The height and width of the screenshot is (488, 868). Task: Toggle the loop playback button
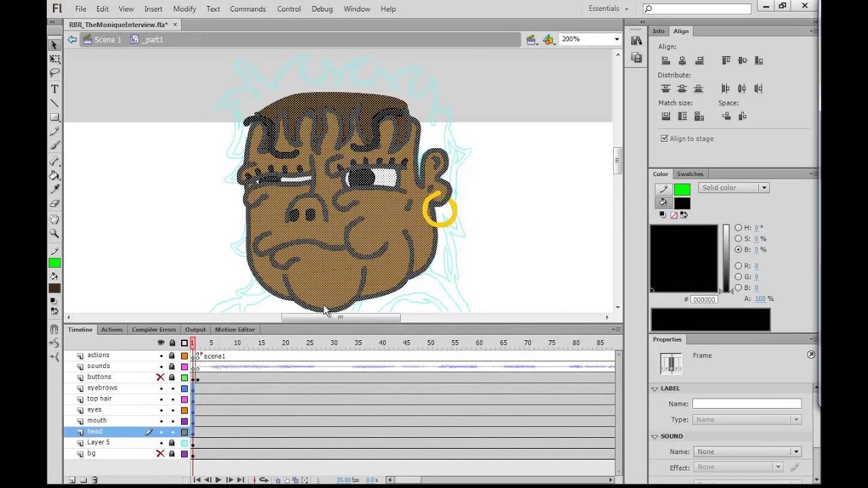tap(264, 480)
